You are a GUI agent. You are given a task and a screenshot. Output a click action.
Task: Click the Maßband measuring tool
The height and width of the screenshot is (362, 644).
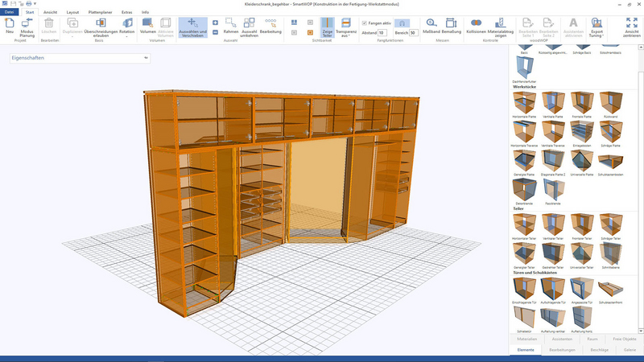pyautogui.click(x=430, y=27)
